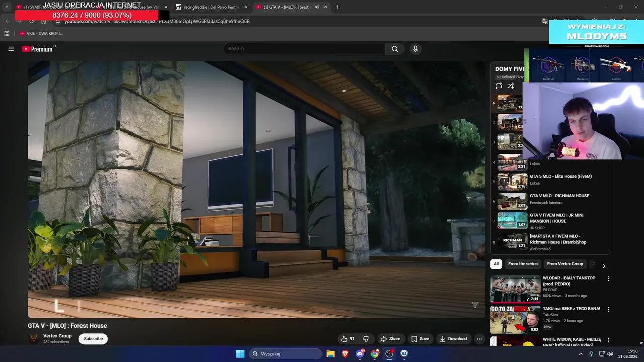Image resolution: width=644 pixels, height=362 pixels.
Task: Focus the YouTube Search field
Action: [305, 49]
